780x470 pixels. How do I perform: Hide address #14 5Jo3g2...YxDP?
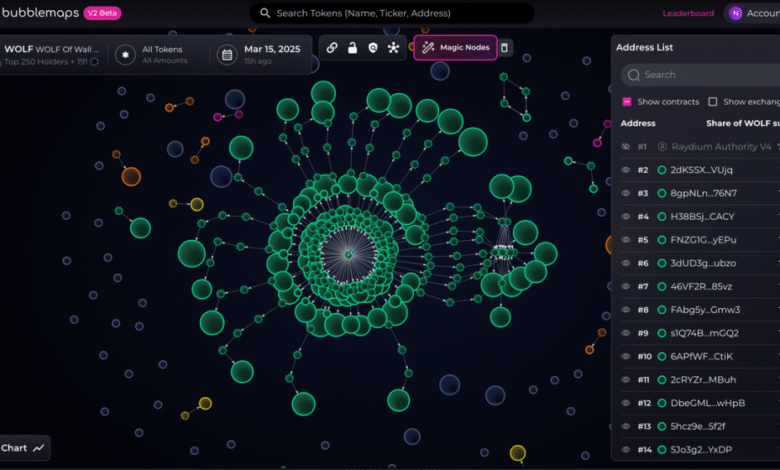tap(626, 450)
